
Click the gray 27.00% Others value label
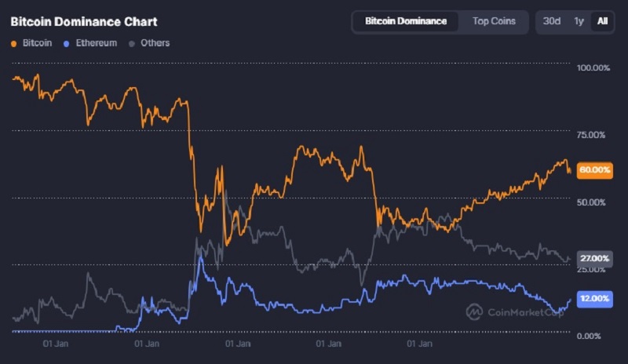[x=593, y=258]
